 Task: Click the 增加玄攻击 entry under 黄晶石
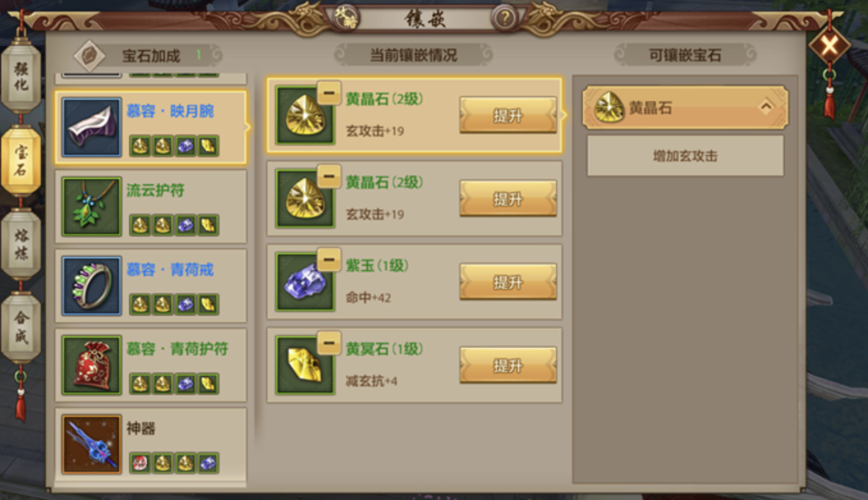[x=685, y=155]
